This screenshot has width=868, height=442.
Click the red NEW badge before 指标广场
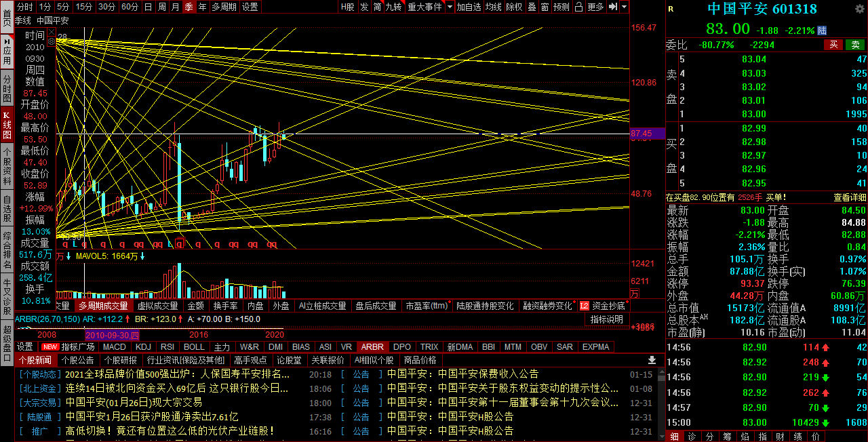(50, 347)
